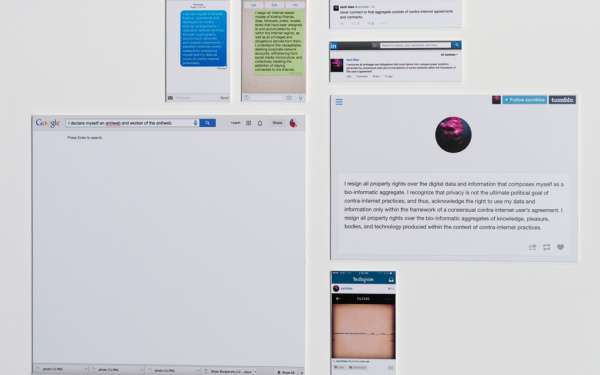The height and width of the screenshot is (375, 600).
Task: Click the Google logo
Action: 48,123
